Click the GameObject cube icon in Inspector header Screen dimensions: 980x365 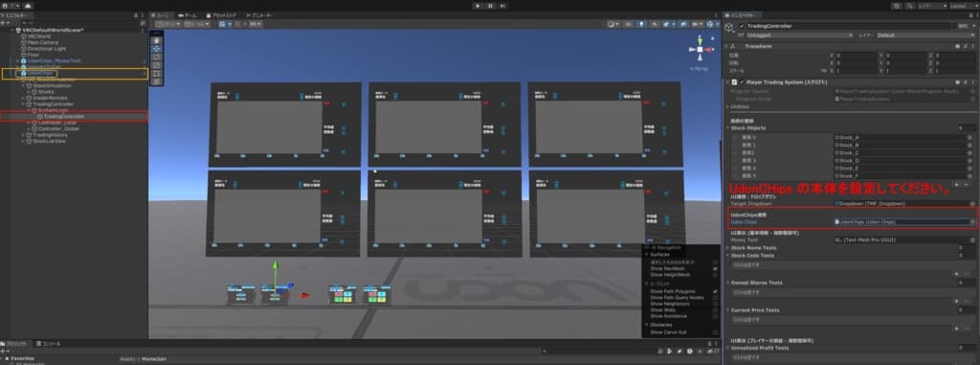pyautogui.click(x=729, y=27)
